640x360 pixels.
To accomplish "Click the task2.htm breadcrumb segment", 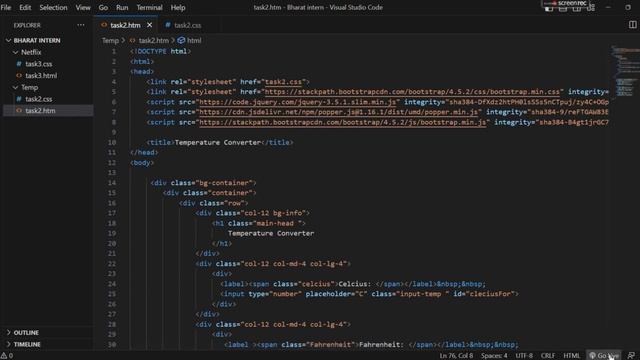I will coord(153,40).
